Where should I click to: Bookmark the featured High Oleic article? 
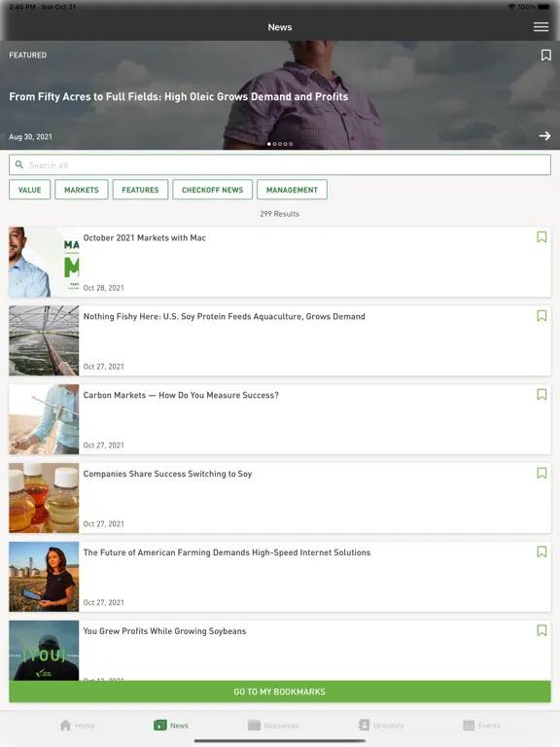click(x=545, y=55)
